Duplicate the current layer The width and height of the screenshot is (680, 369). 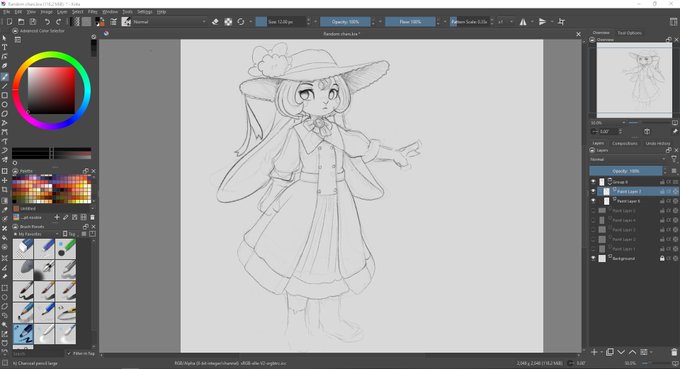pos(610,352)
